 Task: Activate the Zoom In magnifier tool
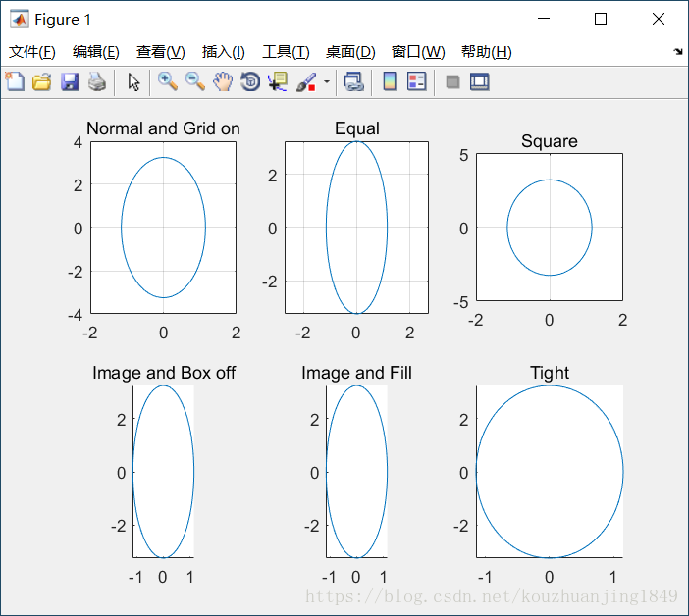coord(168,81)
